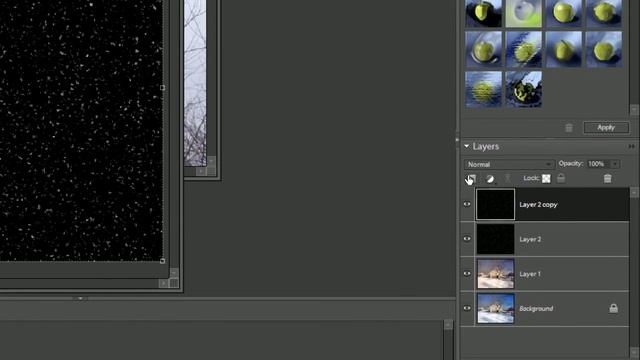Select the Layer 1 thumbnail

click(496, 273)
